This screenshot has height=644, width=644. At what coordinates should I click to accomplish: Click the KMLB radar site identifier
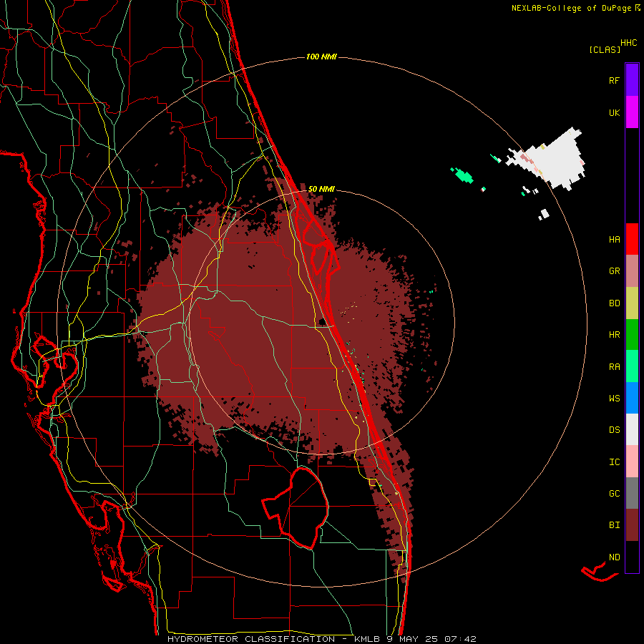click(x=369, y=639)
